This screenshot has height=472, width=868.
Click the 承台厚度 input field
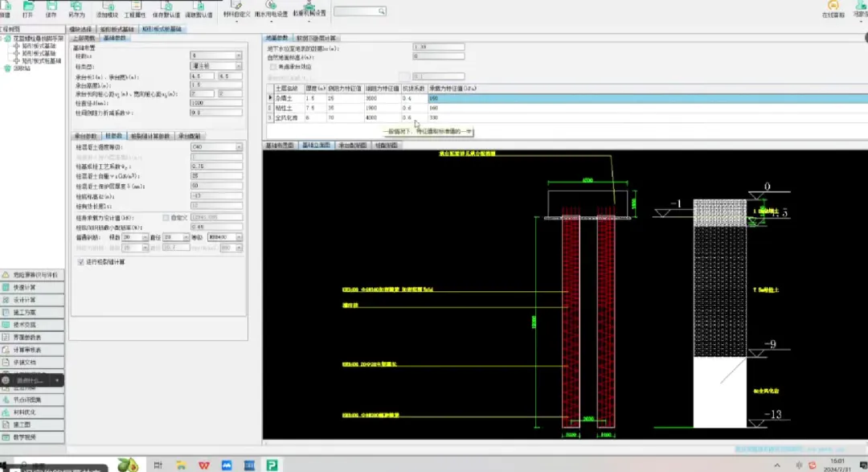pos(216,84)
